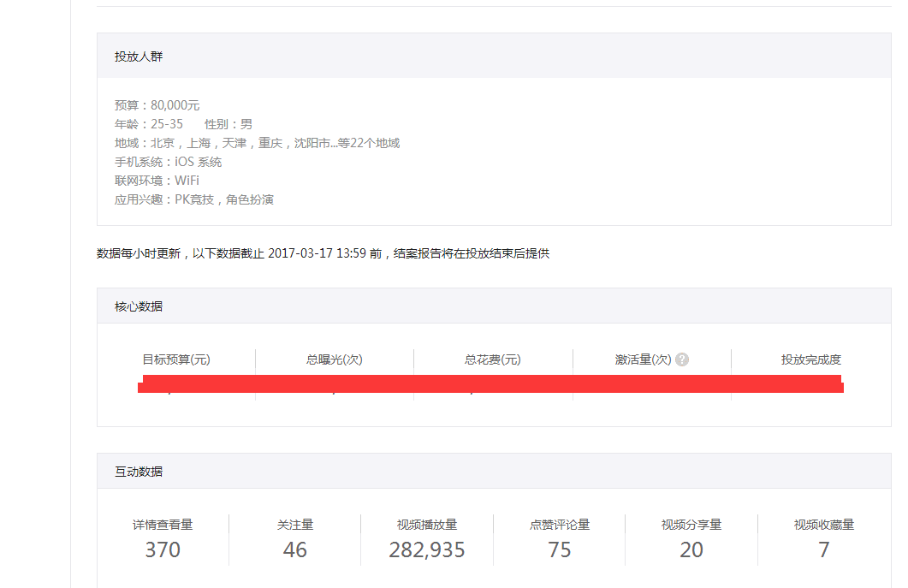Viewport: 908px width, 588px height.
Task: Click the 地域 line listing 22个地域
Action: pos(257,143)
